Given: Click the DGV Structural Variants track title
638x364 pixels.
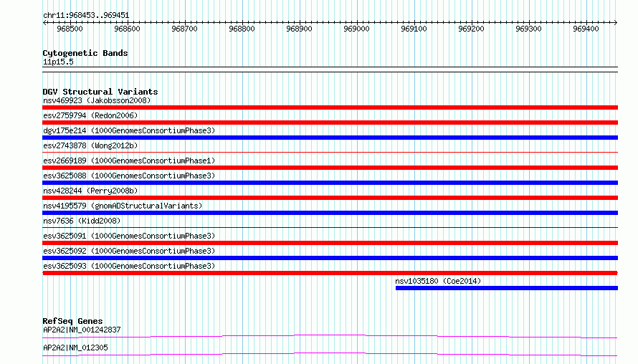Looking at the screenshot, I should click(100, 92).
